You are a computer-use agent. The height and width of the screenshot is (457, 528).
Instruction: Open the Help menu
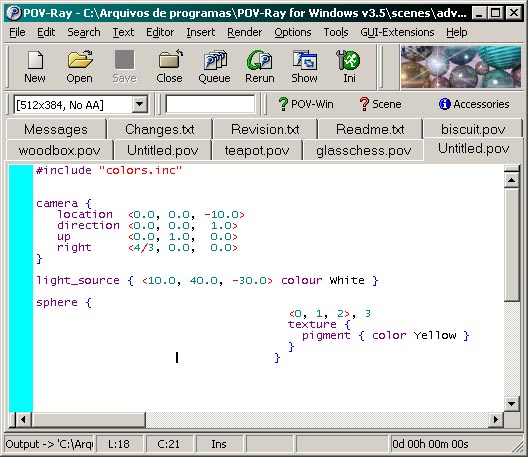[x=457, y=32]
